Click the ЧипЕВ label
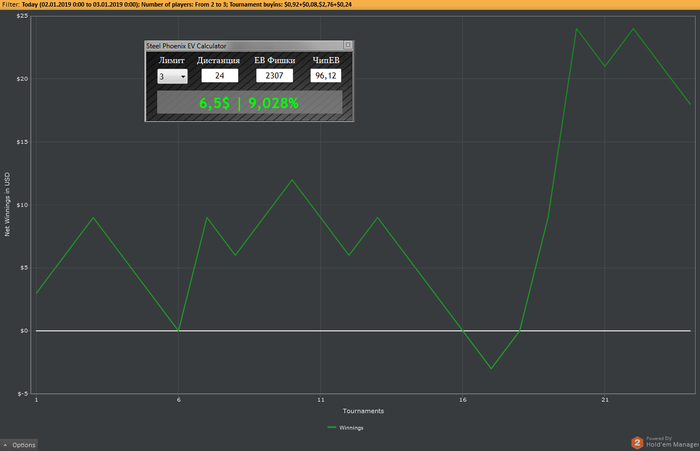Viewport: 700px width, 451px height. 326,60
